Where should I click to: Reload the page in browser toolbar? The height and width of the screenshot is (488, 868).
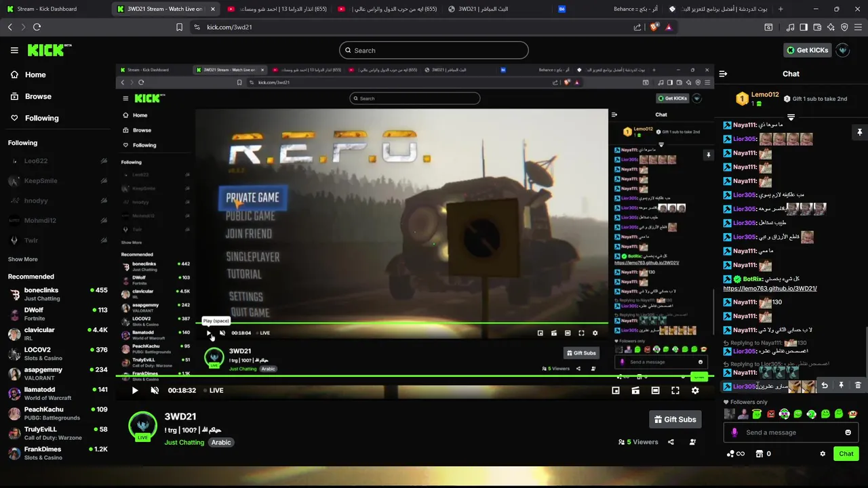pos(37,27)
